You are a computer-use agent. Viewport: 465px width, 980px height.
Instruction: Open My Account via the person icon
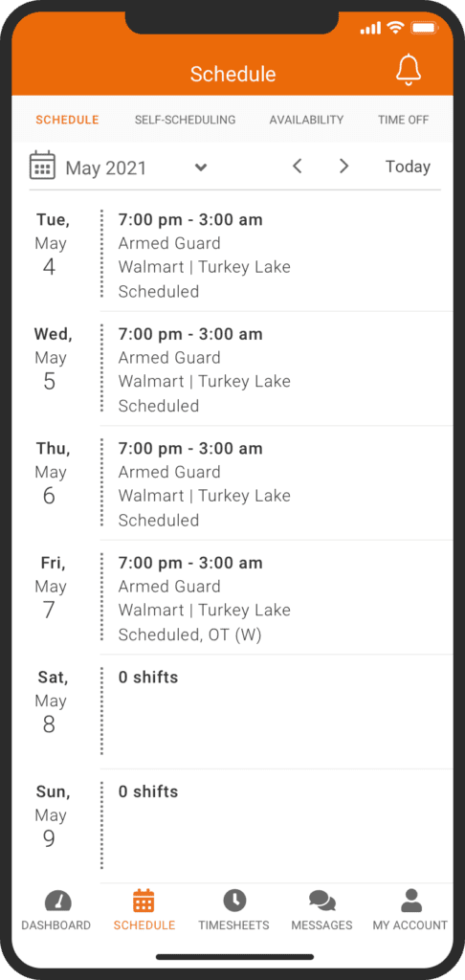410,901
